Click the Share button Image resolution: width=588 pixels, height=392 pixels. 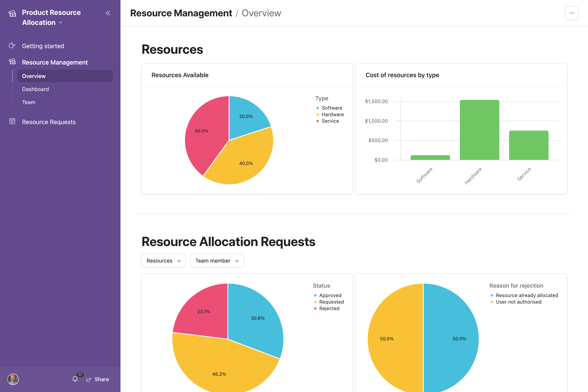pos(98,379)
